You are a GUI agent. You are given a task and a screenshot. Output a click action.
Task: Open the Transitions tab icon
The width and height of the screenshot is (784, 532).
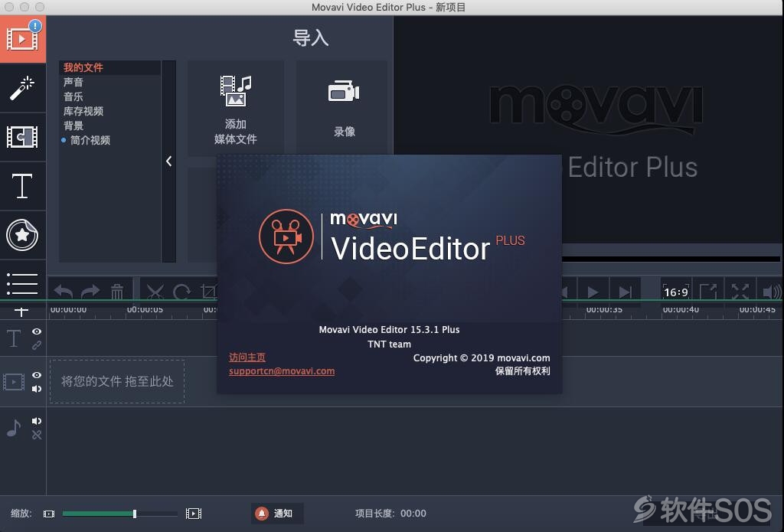22,136
